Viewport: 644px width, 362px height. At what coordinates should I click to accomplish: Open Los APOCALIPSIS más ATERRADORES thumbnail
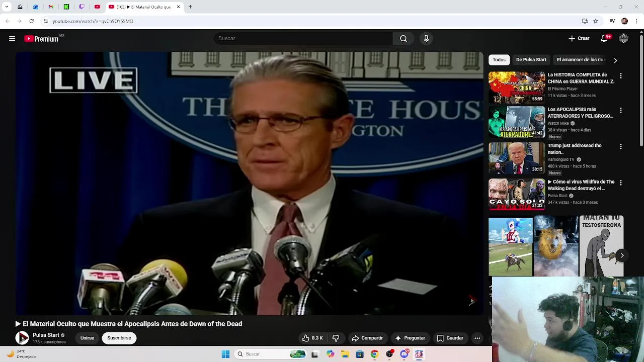click(517, 122)
